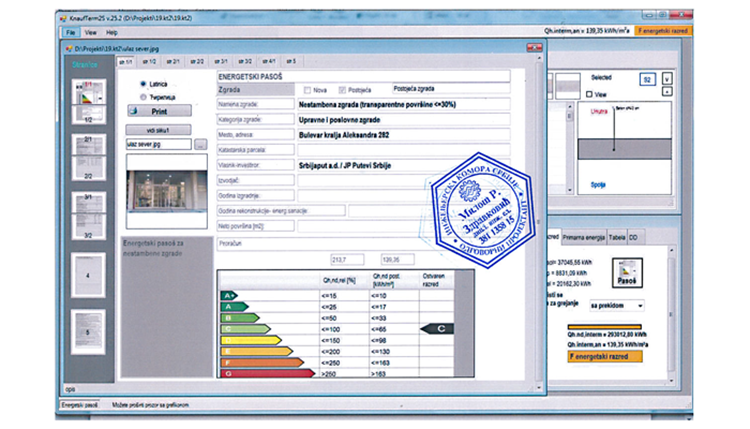This screenshot has height=429, width=750.
Task: Click the A+ energy class arrow
Action: click(x=229, y=296)
